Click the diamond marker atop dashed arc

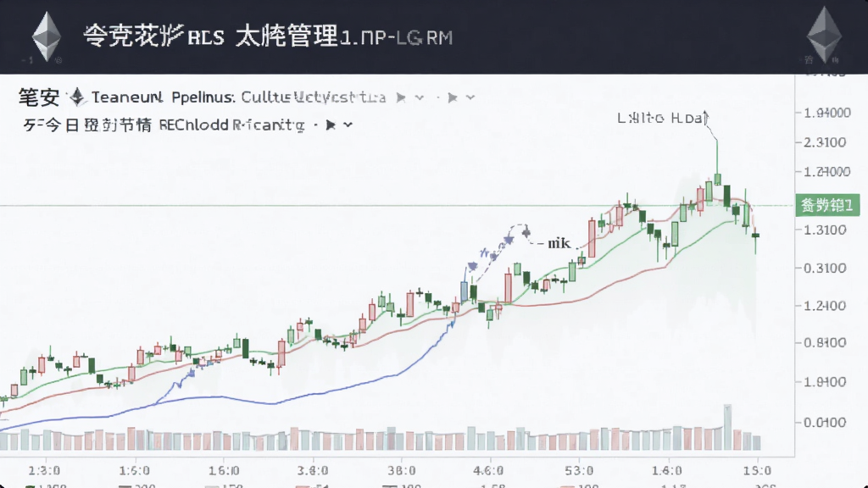[x=526, y=231]
